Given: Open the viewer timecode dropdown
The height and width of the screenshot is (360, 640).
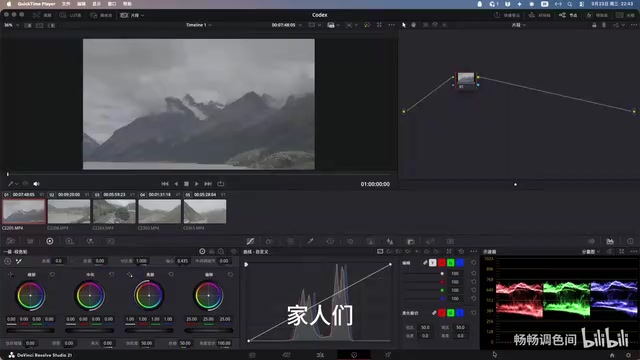Looking at the screenshot, I should pyautogui.click(x=287, y=25).
